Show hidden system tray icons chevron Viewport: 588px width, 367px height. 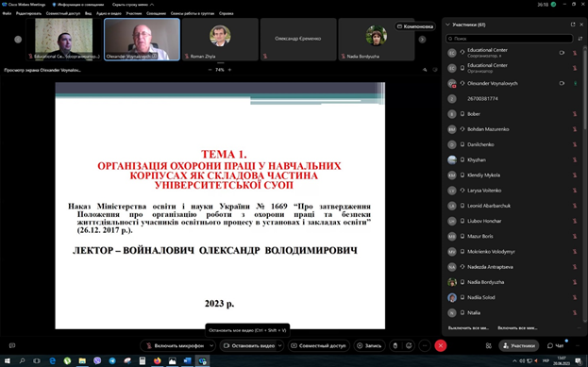click(514, 360)
